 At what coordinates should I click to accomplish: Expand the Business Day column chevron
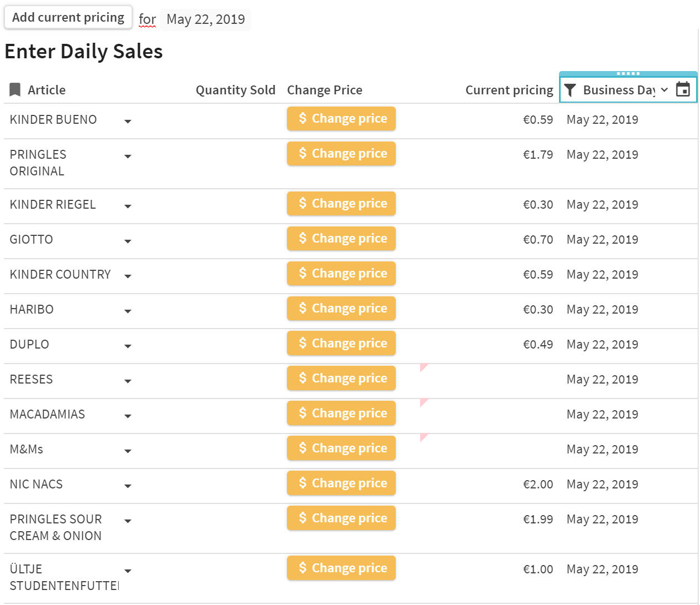coord(664,90)
